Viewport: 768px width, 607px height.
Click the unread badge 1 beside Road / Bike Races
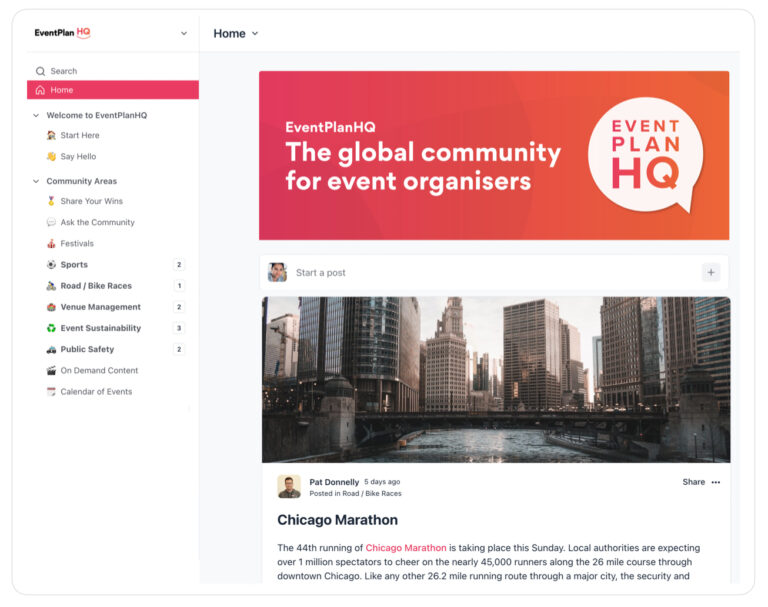[x=179, y=286]
